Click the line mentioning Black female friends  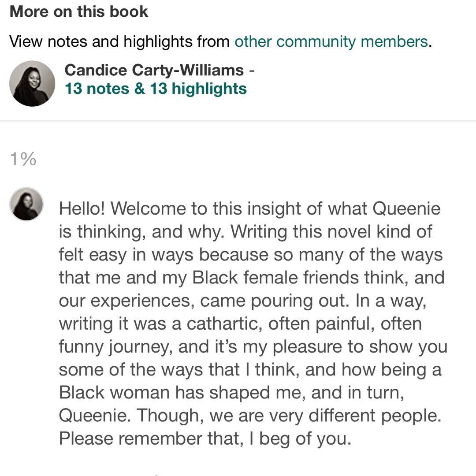(252, 278)
